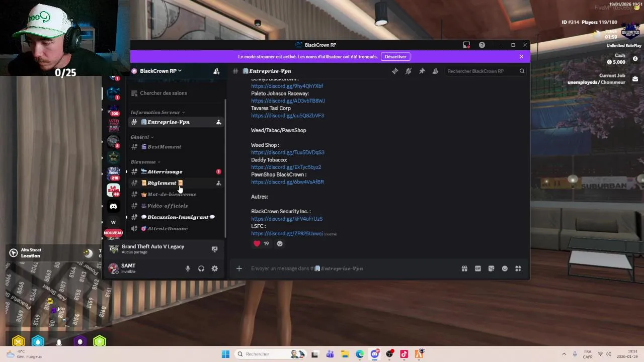644x362 pixels.
Task: Open File Explorer from the taskbar
Action: coord(345,354)
